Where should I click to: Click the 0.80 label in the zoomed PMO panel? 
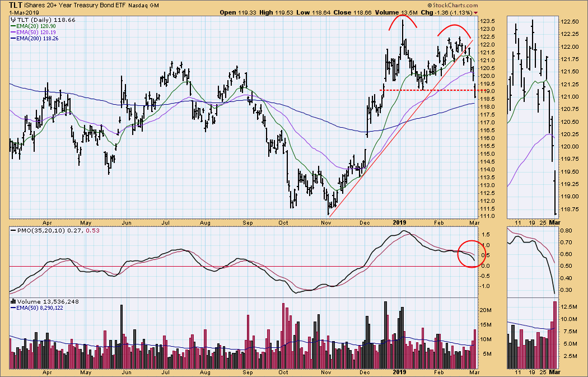tap(567, 230)
